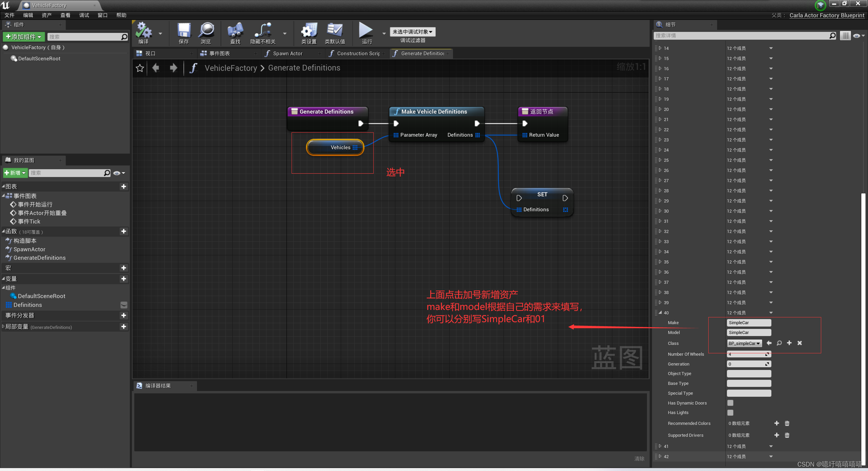
Task: Adjust Number Of Wheels value field
Action: coord(749,354)
